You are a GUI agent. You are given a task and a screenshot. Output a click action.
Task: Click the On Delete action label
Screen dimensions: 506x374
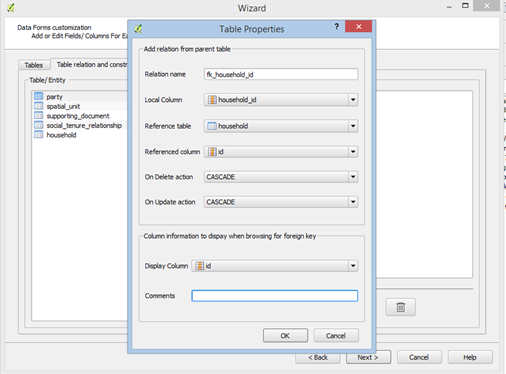click(169, 177)
